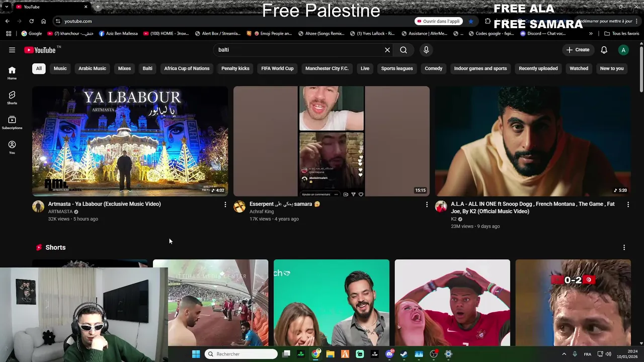Image resolution: width=644 pixels, height=362 pixels.
Task: Select the Recently uploaded chip
Action: click(x=538, y=68)
